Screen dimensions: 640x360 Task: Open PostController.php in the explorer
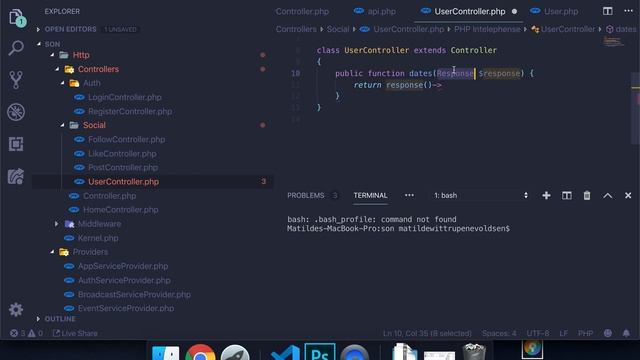coord(123,167)
